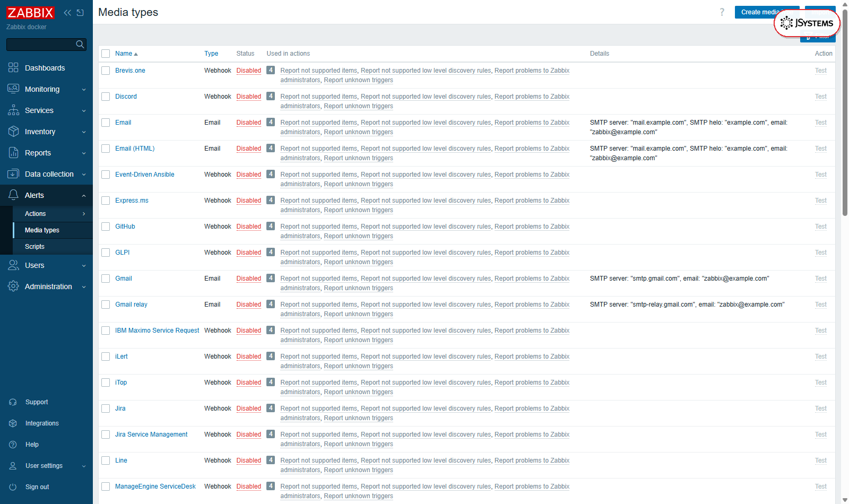The height and width of the screenshot is (504, 849).
Task: Open the Brevis.one media type link
Action: tap(130, 71)
